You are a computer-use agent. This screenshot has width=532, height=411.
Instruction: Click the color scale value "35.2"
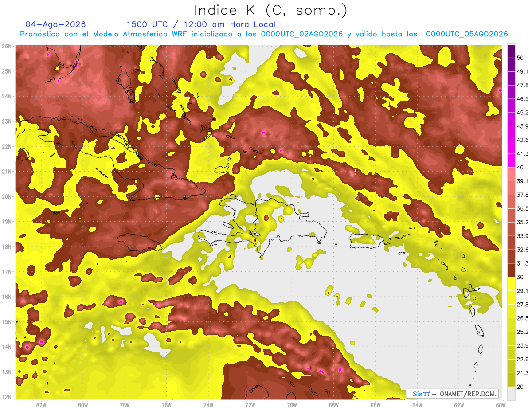click(523, 222)
